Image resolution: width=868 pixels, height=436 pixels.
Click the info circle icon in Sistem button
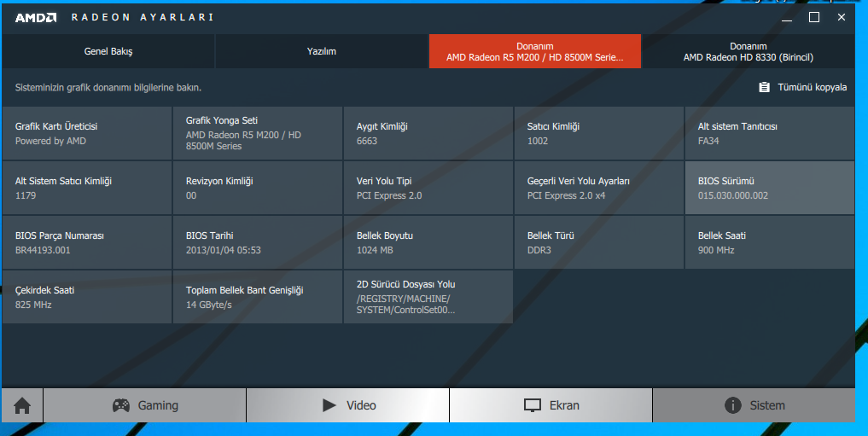pos(733,405)
